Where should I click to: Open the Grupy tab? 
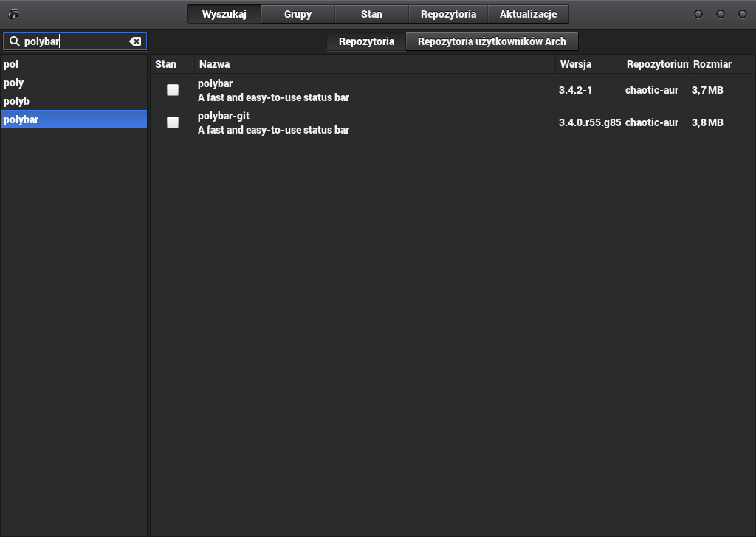[x=298, y=14]
